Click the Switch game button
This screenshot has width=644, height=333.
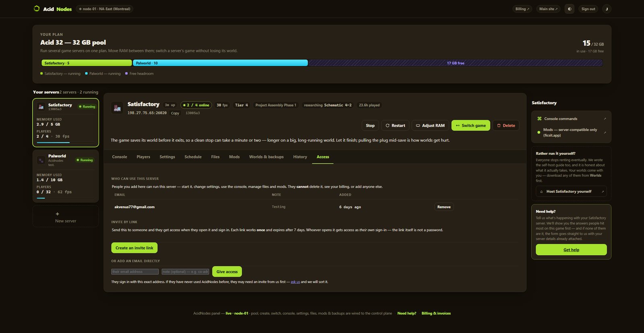coord(471,126)
